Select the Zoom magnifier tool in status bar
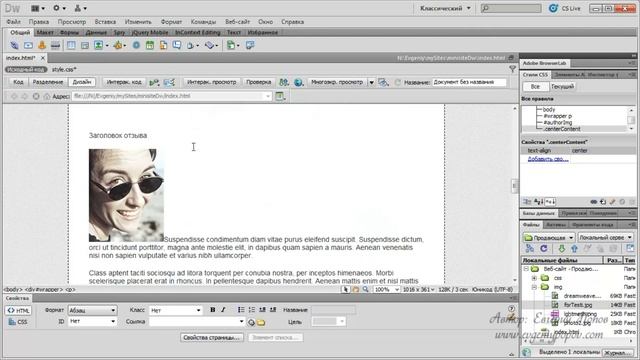Screen dimensions: 640x360 tap(365, 289)
